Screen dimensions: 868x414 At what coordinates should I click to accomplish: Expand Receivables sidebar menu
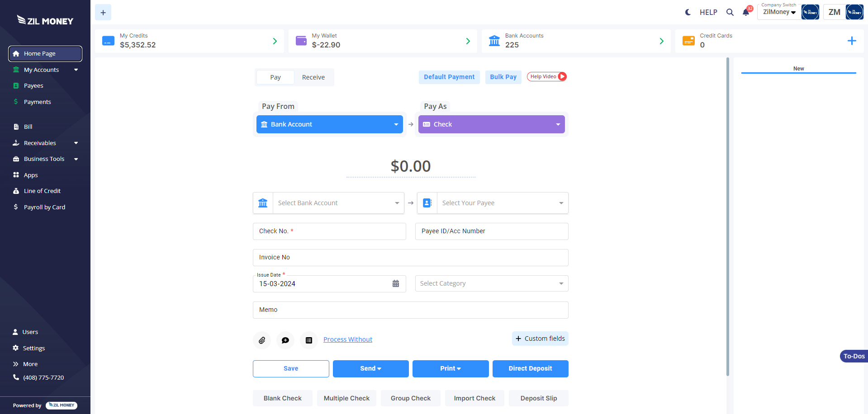[x=45, y=143]
